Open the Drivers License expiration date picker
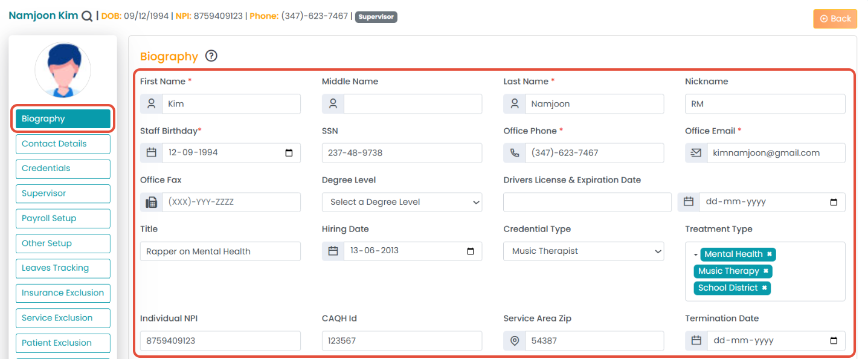 click(x=834, y=202)
